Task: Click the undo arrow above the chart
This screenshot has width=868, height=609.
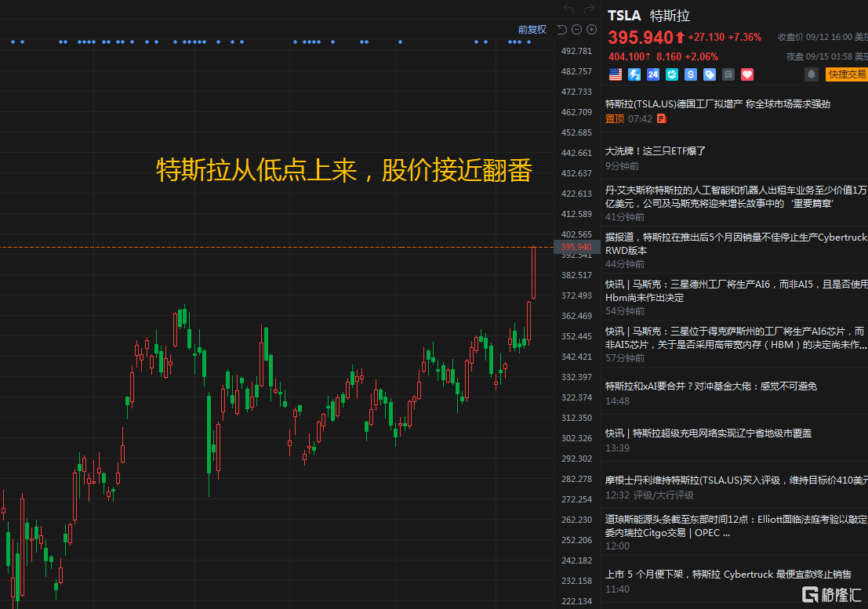Action: 568,9
